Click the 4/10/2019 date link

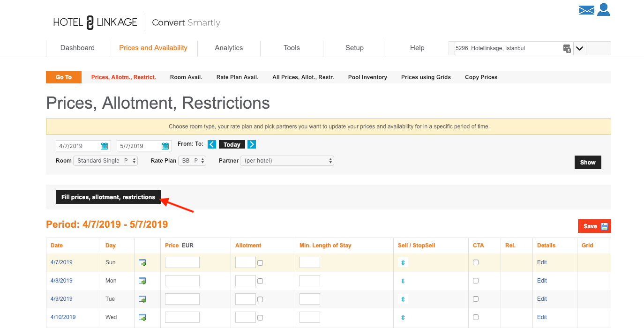63,317
